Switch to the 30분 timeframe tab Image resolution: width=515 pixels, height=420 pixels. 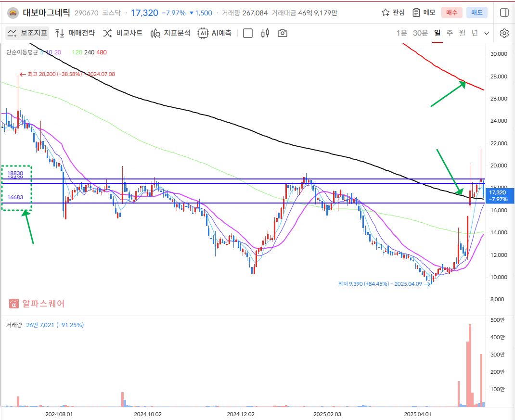[x=420, y=33]
